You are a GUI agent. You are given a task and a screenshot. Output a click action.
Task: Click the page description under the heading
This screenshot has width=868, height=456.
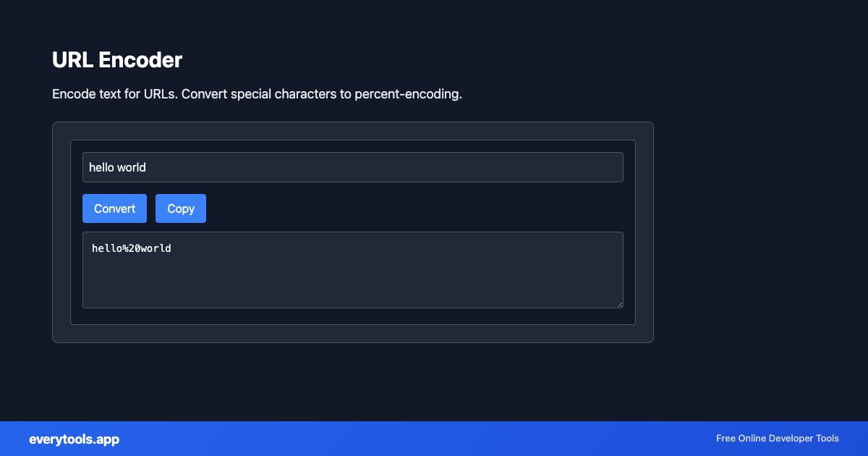pos(257,94)
